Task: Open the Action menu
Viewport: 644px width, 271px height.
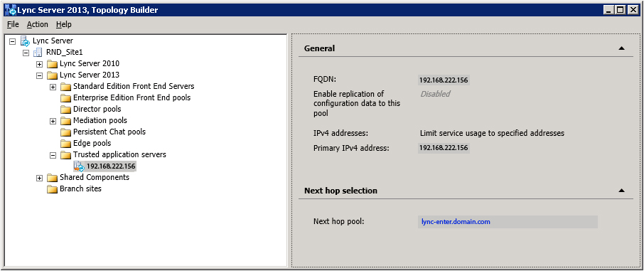Action: point(38,24)
